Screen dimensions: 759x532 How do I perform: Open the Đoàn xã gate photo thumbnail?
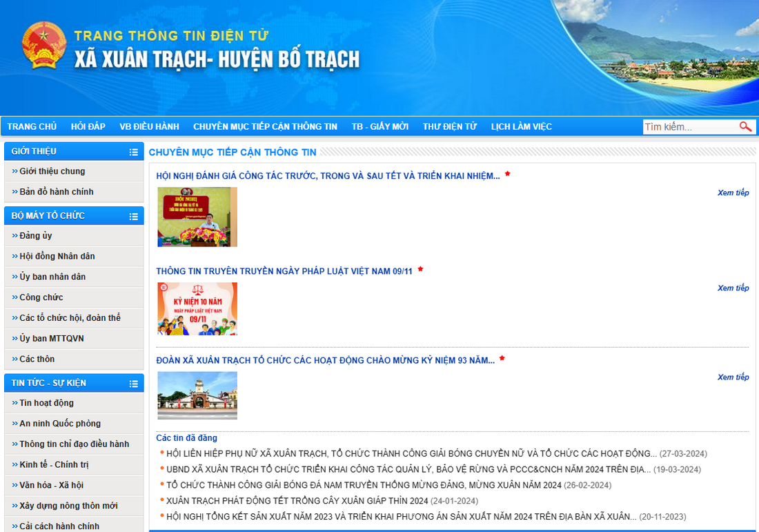pos(197,395)
